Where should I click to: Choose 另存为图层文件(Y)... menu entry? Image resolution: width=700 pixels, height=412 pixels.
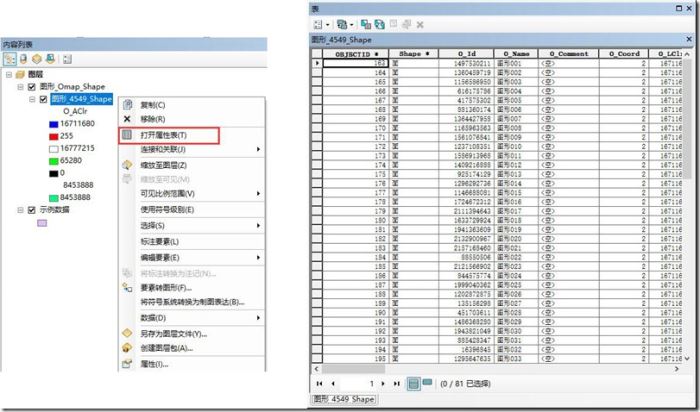tap(192, 333)
